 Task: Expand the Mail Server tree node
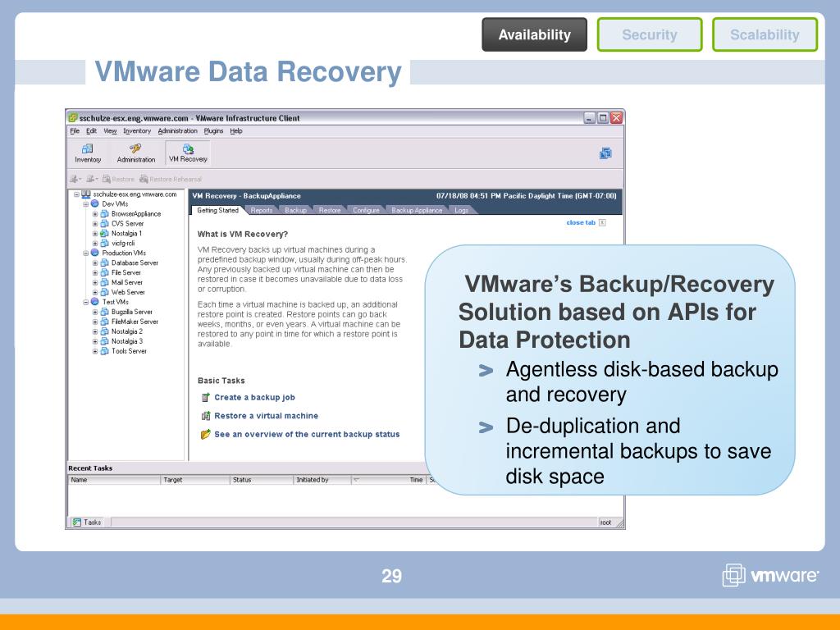tap(95, 282)
